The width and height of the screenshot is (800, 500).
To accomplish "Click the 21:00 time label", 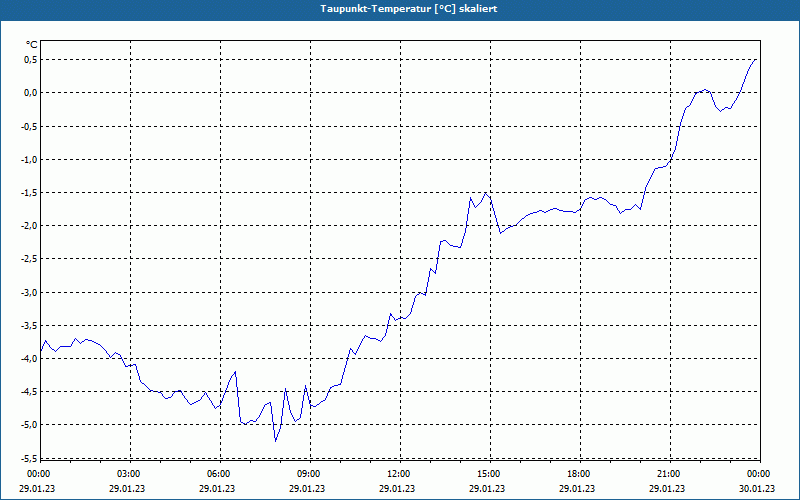I will [669, 474].
